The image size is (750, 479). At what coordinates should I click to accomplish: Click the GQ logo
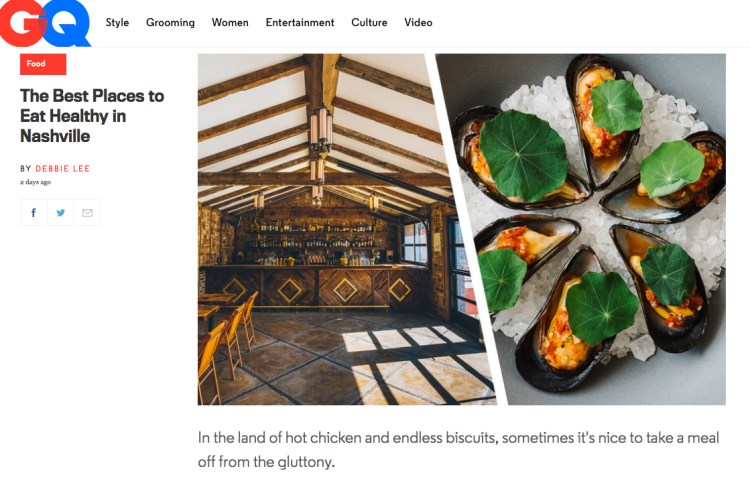coord(45,23)
